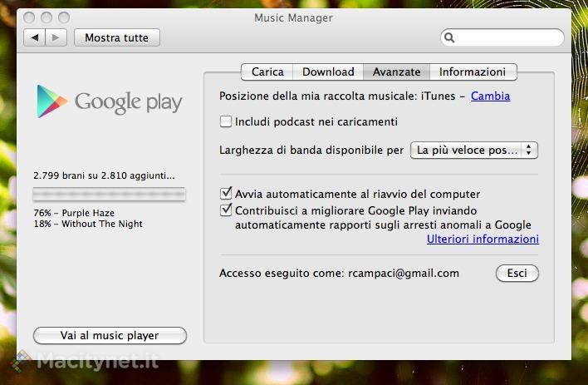Enable Includi podcast nei caricamenti checkbox
This screenshot has height=385, width=588.
226,121
